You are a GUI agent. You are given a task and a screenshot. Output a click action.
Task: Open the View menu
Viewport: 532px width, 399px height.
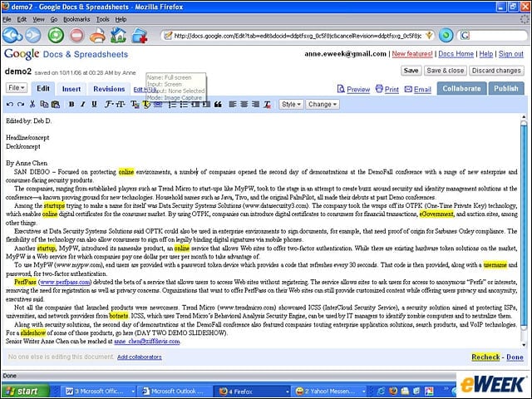pyautogui.click(x=38, y=19)
